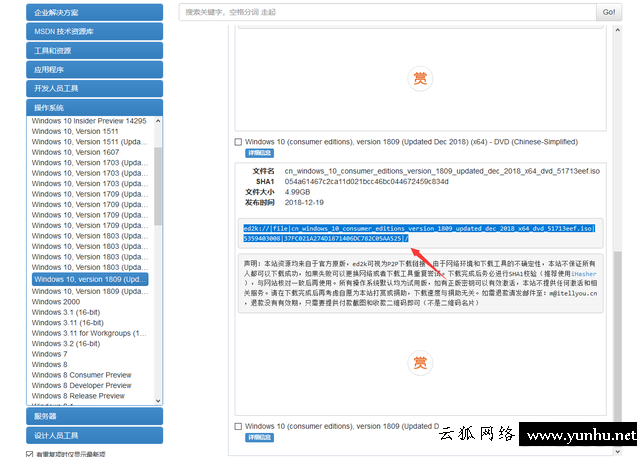
Task: Select Windows 3.11 for Workgroups
Action: pyautogui.click(x=89, y=333)
